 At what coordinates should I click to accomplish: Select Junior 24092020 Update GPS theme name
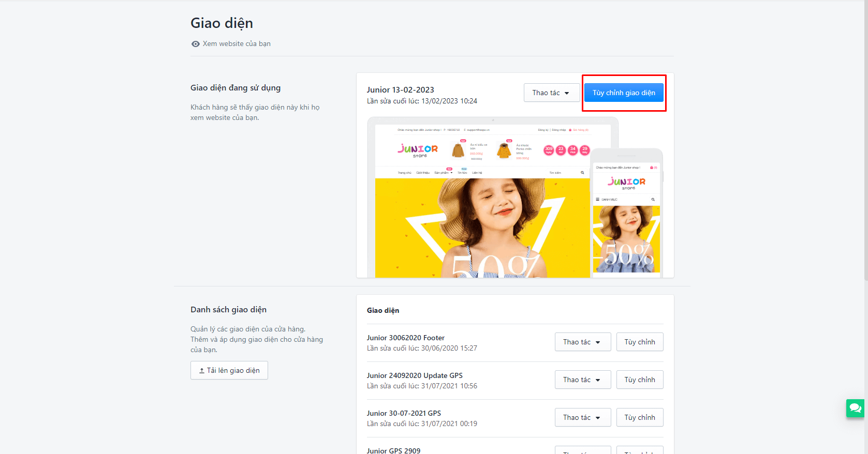415,376
